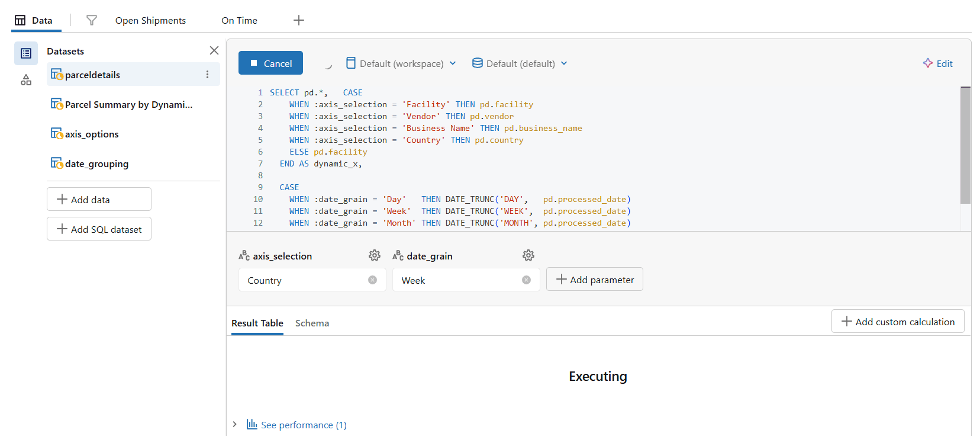Add a new page with plus icon
This screenshot has height=436, width=980.
tap(299, 20)
